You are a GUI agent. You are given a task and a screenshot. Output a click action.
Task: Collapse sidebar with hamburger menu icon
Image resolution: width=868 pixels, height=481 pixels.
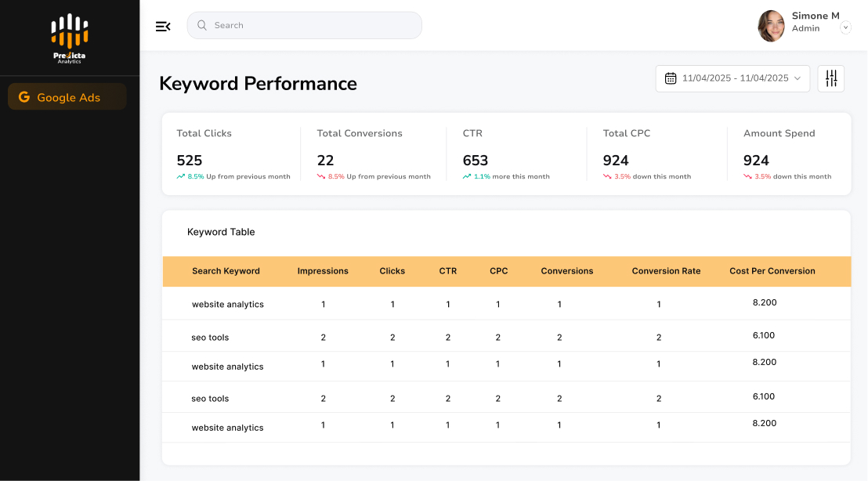pos(163,26)
